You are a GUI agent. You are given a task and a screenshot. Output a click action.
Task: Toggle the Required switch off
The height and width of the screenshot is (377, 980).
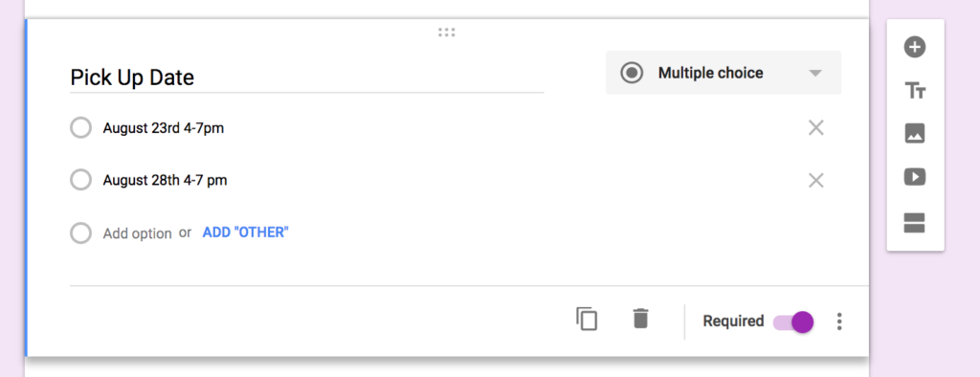(793, 322)
